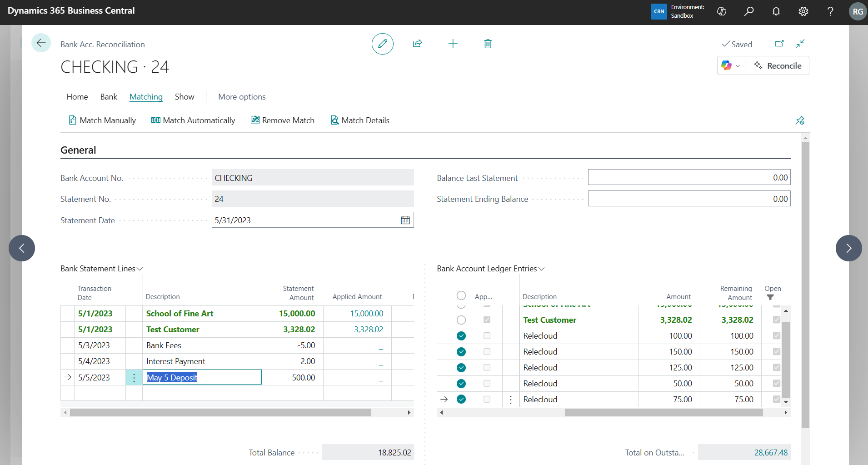Open the 28,667.48 Total on Outstanding link

pos(771,453)
